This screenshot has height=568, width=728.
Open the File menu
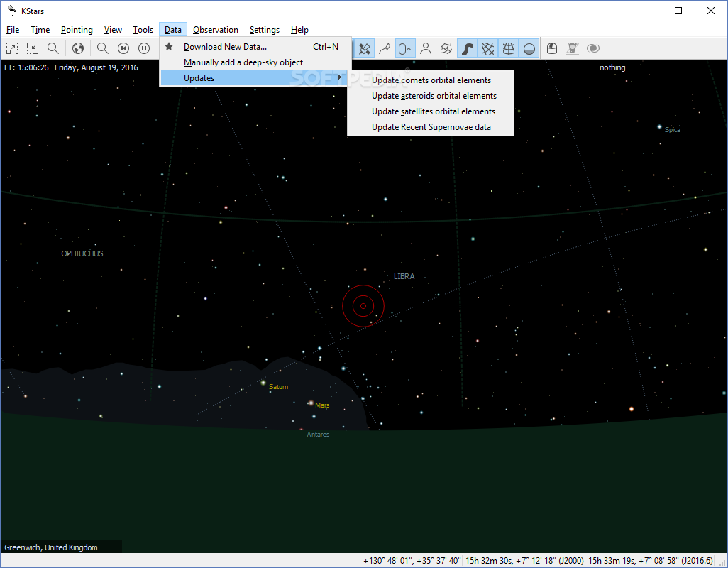[13, 30]
